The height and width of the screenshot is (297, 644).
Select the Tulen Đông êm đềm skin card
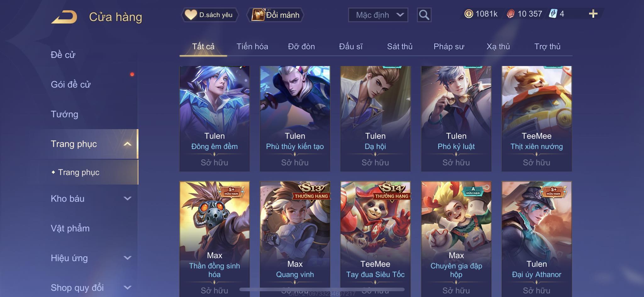[x=214, y=118]
